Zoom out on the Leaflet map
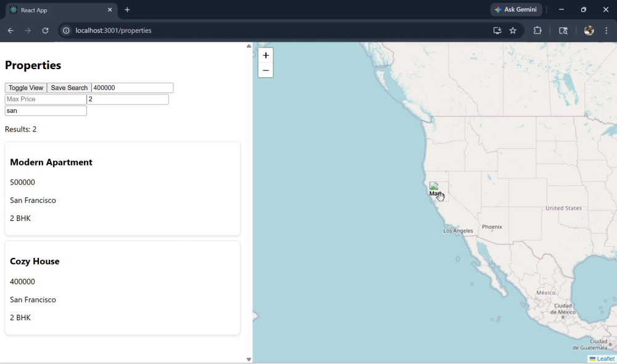The width and height of the screenshot is (617, 364). (265, 70)
